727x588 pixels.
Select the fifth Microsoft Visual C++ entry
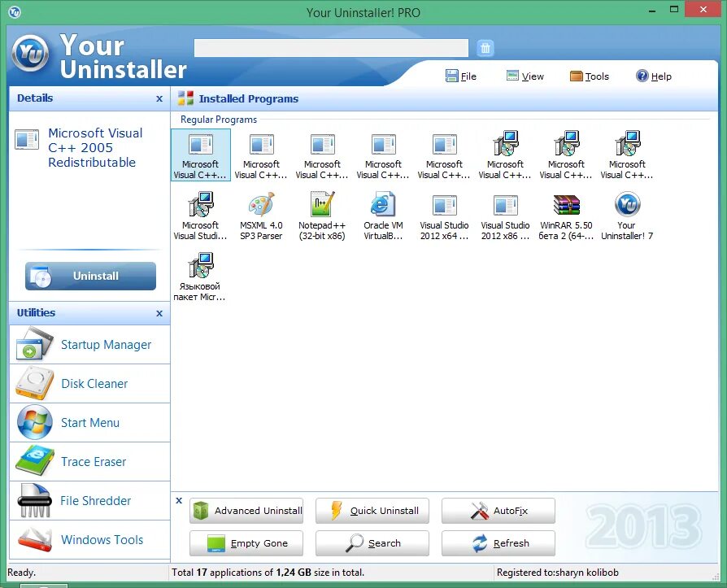[x=444, y=155]
